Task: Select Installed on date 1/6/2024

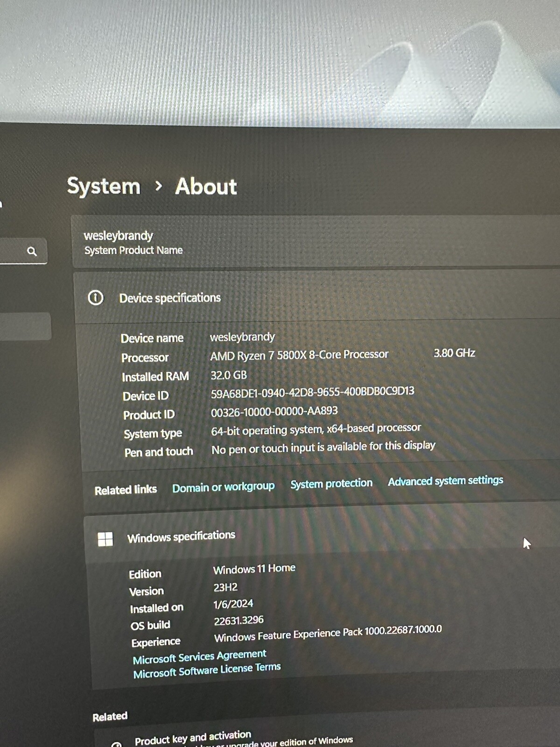Action: tap(233, 604)
